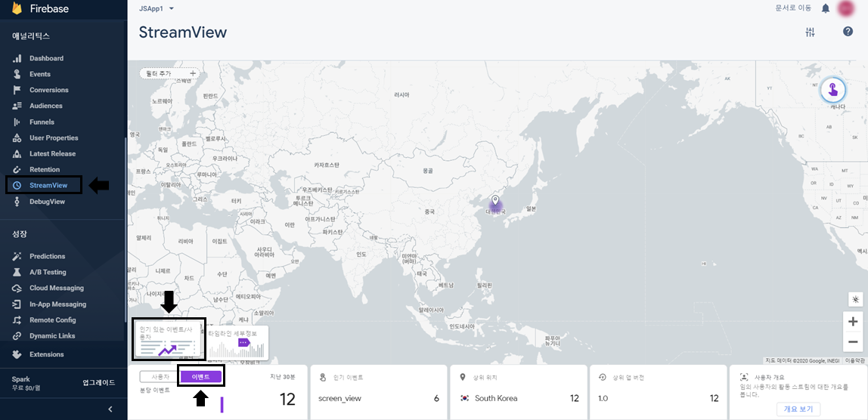
Task: Click the Cloud Messaging cloud icon
Action: pos(17,288)
